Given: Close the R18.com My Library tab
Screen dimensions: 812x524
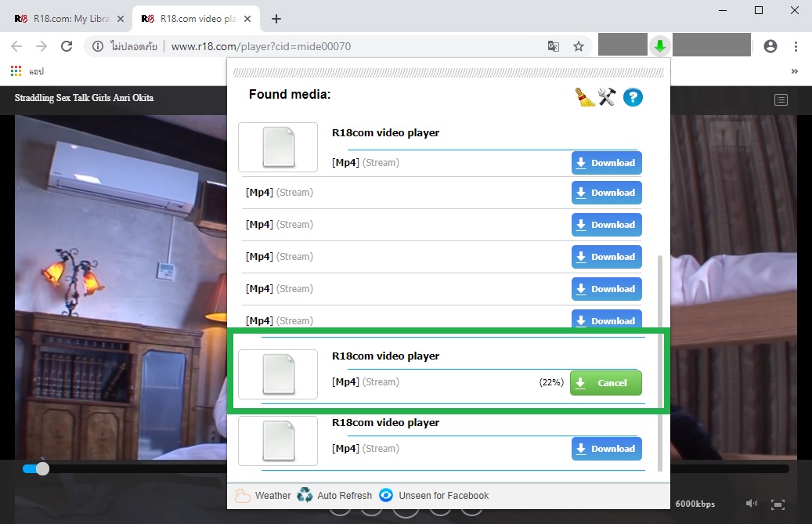Looking at the screenshot, I should [x=120, y=19].
